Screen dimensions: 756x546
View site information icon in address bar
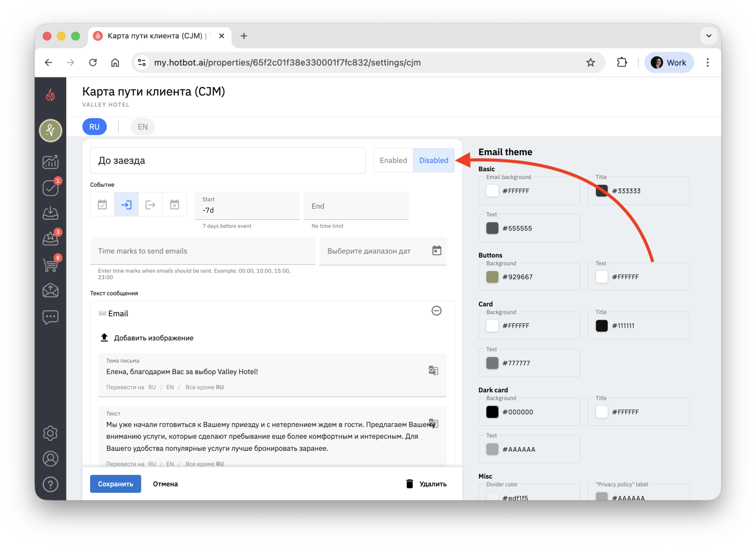tap(142, 63)
